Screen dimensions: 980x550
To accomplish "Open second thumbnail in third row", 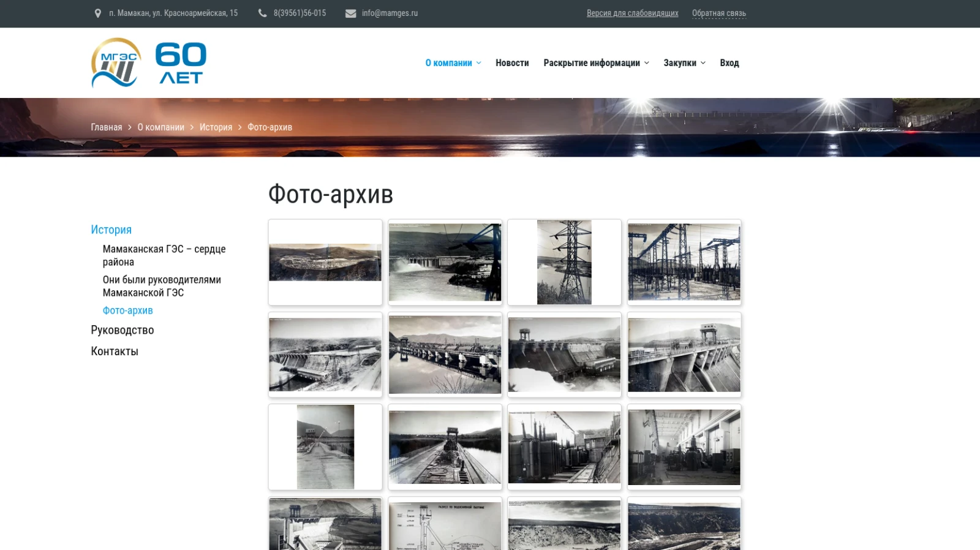I will [x=445, y=447].
